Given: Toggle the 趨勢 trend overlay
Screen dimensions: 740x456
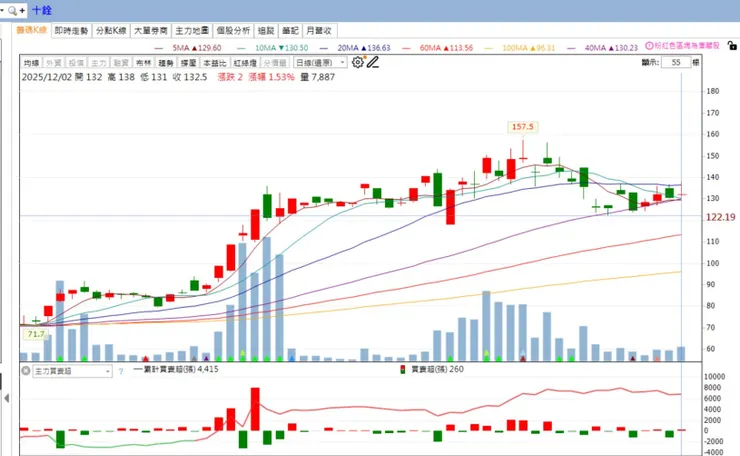Looking at the screenshot, I should coord(166,63).
